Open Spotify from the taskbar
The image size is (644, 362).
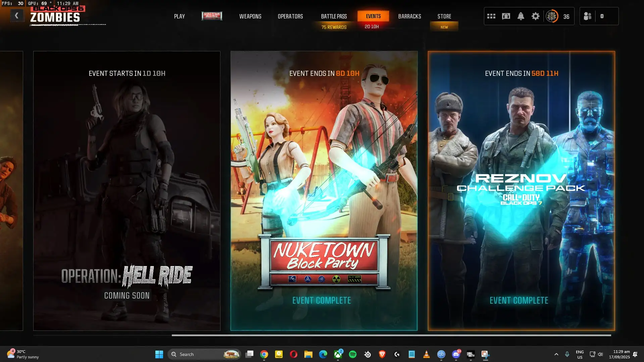pyautogui.click(x=352, y=354)
